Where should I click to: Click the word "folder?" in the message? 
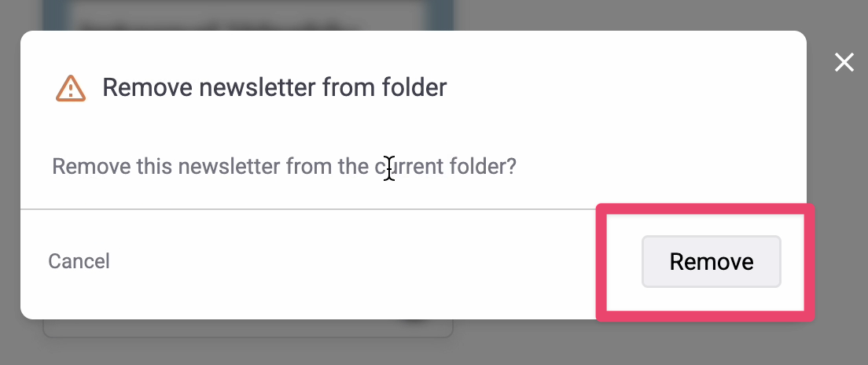pyautogui.click(x=482, y=166)
